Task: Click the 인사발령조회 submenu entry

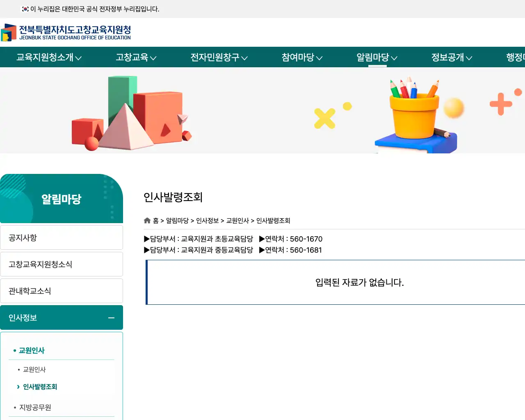Action: [x=40, y=386]
